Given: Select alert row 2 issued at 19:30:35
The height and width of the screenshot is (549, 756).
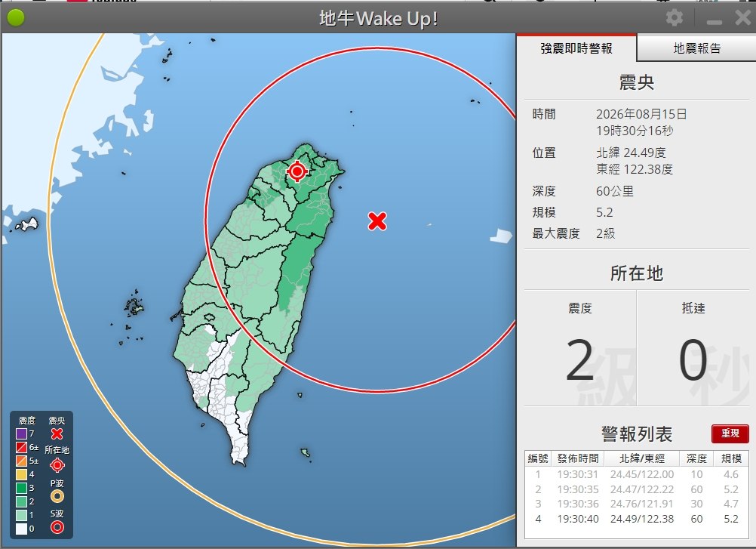Looking at the screenshot, I should click(x=637, y=489).
